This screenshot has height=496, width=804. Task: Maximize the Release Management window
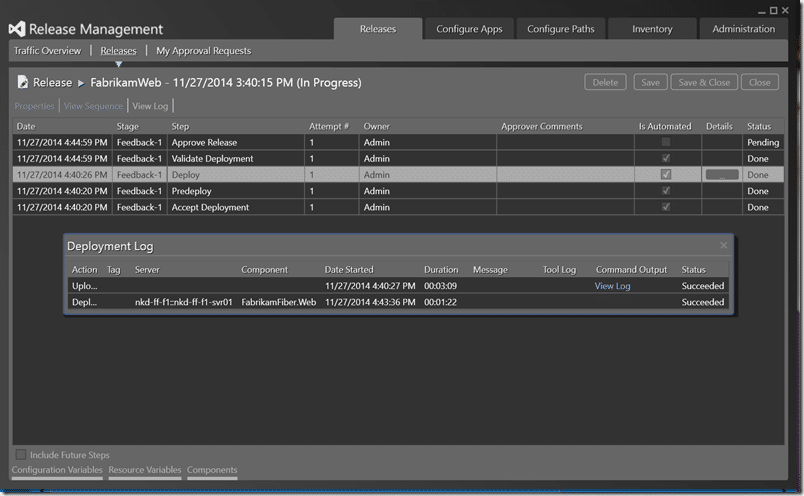pos(773,10)
